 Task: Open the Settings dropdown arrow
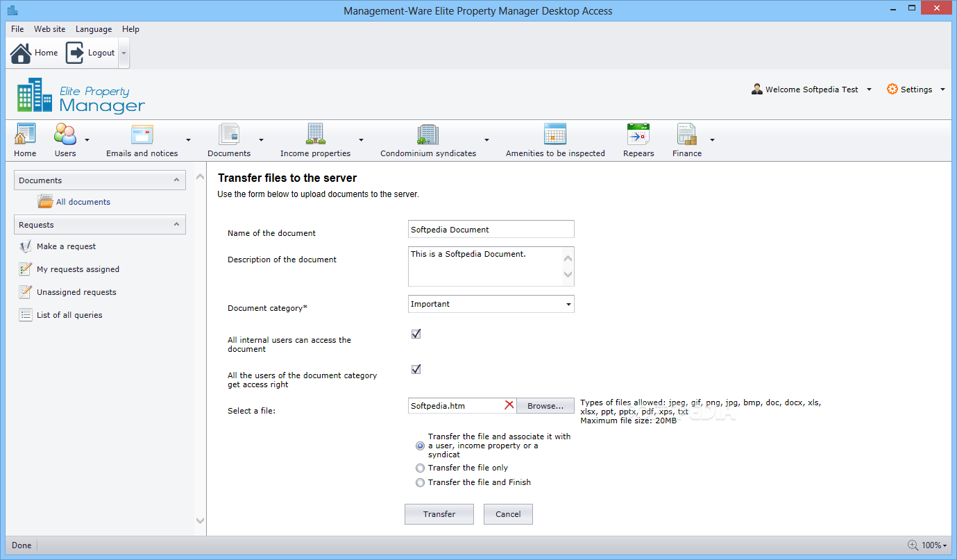[942, 90]
